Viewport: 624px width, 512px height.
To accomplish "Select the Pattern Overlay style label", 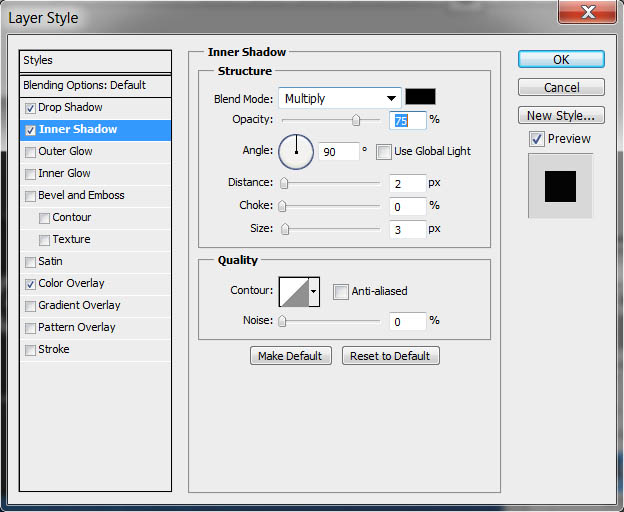I will [x=77, y=327].
